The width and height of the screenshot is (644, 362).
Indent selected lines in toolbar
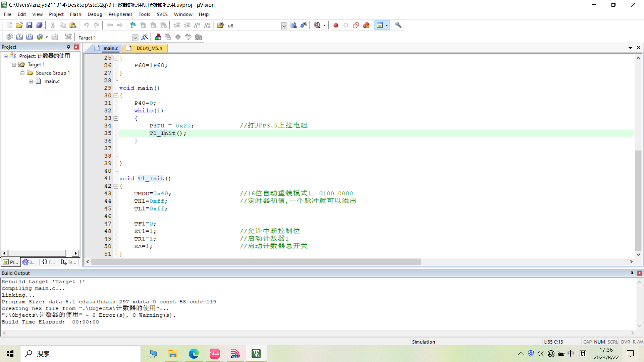tap(177, 25)
